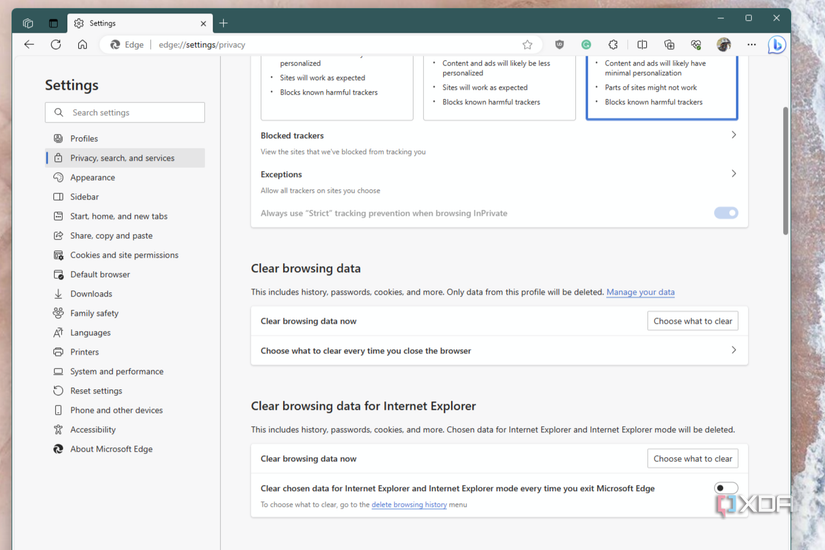Screen dimensions: 825x550
Task: Click Choose what to clear for Internet Explorer
Action: (x=692, y=458)
